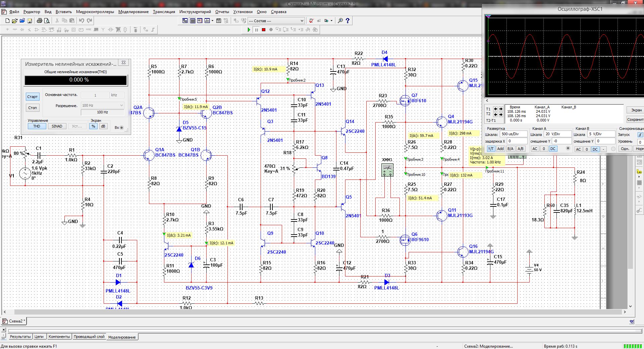Set oscilloscope Channel A coupling to AC
This screenshot has width=644, height=349.
point(535,149)
